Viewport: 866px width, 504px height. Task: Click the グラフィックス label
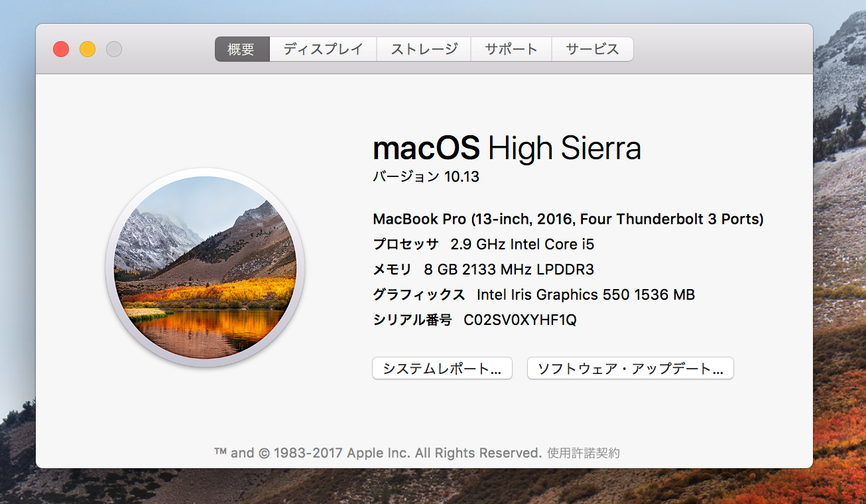coord(419,294)
